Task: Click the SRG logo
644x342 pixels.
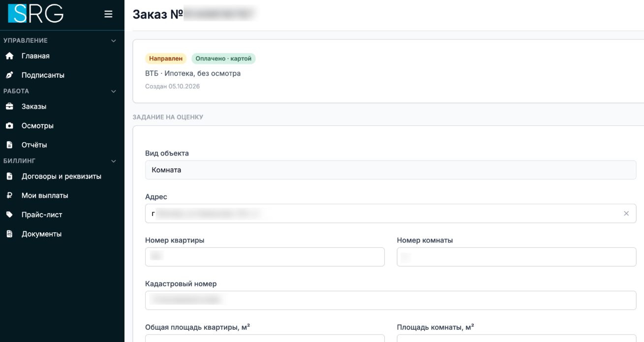Action: (x=36, y=14)
